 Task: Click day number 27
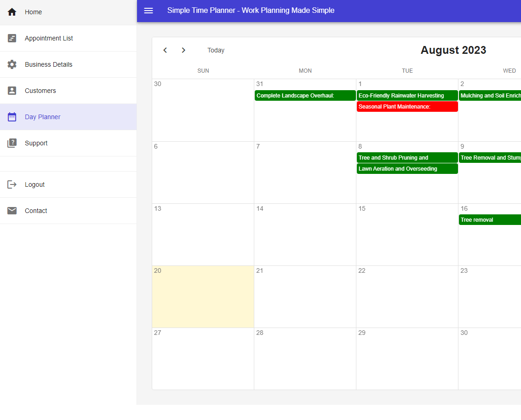point(158,333)
